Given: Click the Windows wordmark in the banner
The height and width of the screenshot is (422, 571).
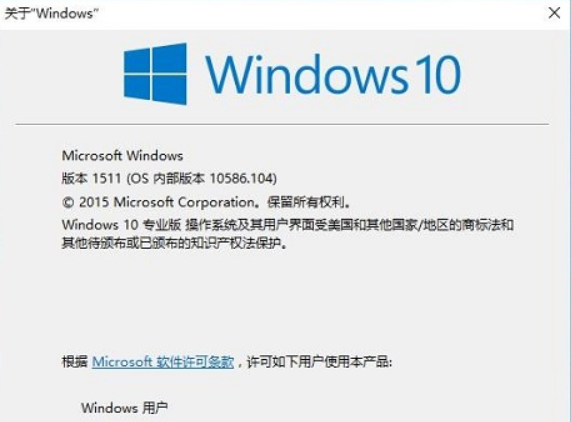Looking at the screenshot, I should point(306,74).
